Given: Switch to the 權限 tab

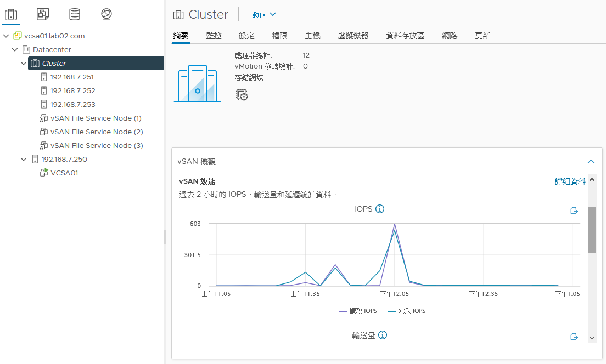Looking at the screenshot, I should point(280,36).
